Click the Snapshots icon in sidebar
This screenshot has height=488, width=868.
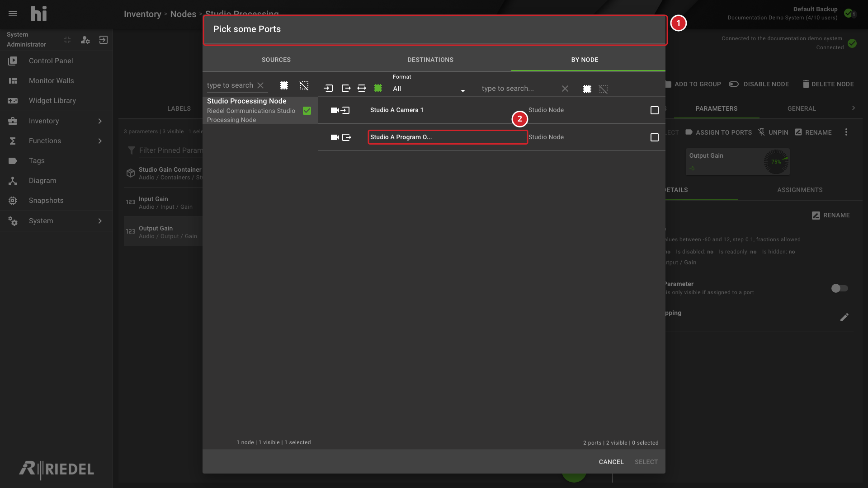13,201
